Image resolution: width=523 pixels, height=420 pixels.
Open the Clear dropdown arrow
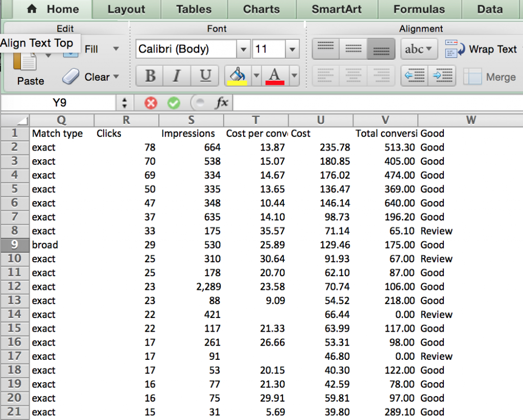pos(116,77)
